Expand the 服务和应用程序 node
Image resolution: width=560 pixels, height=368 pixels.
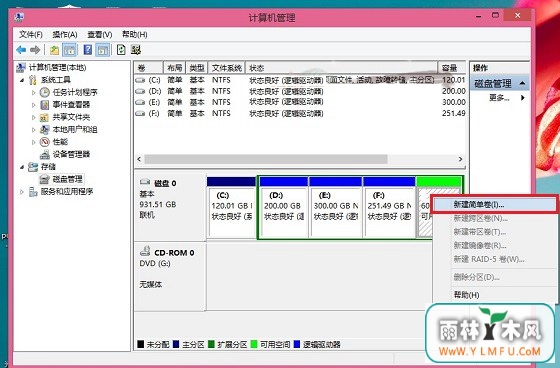(x=22, y=192)
